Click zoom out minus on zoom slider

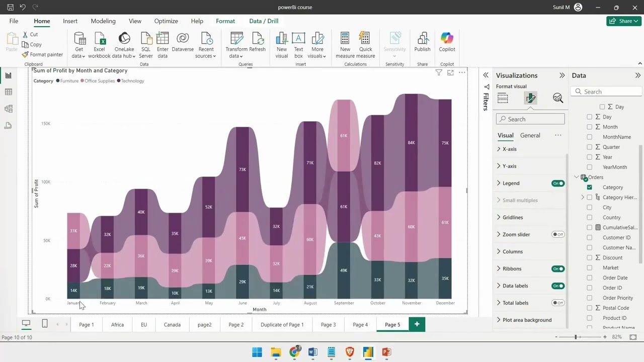556,337
